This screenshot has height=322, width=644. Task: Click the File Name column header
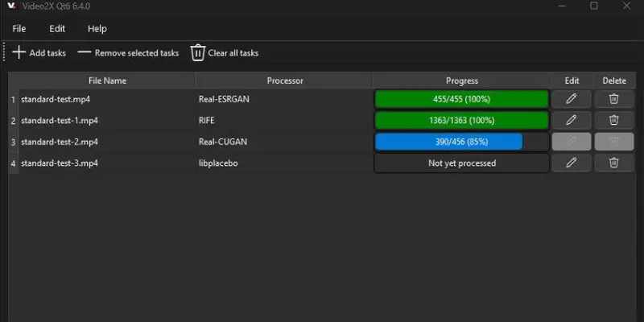click(x=107, y=80)
